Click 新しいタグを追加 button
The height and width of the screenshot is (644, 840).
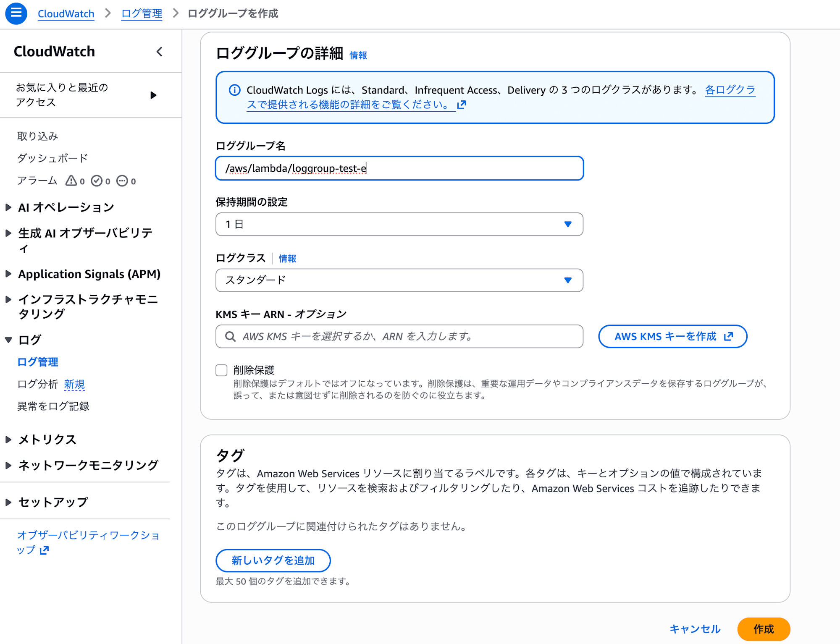pyautogui.click(x=273, y=560)
